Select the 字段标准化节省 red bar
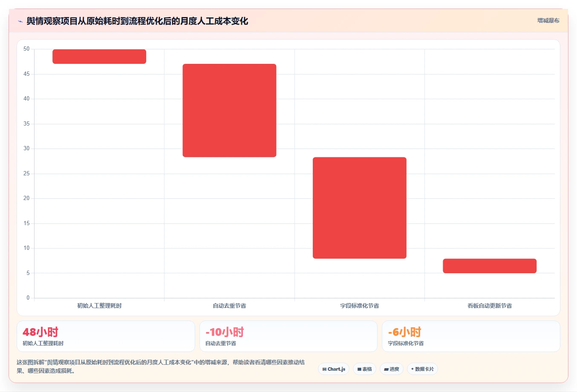 pyautogui.click(x=360, y=208)
